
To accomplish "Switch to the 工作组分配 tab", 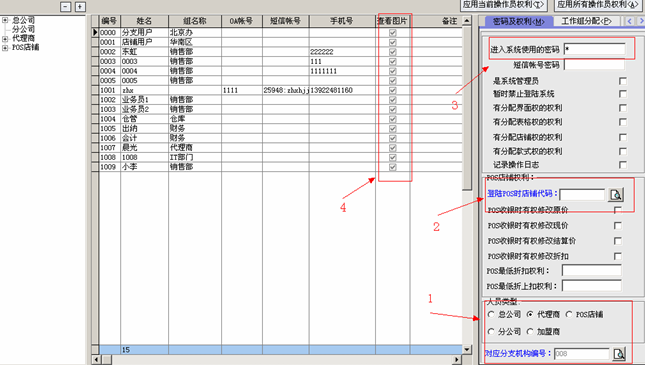I will [x=587, y=21].
